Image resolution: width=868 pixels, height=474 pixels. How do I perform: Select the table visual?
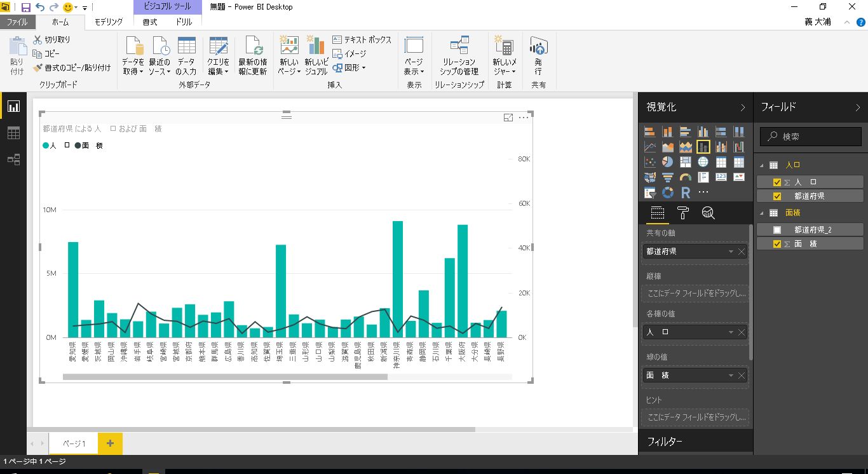pyautogui.click(x=721, y=162)
